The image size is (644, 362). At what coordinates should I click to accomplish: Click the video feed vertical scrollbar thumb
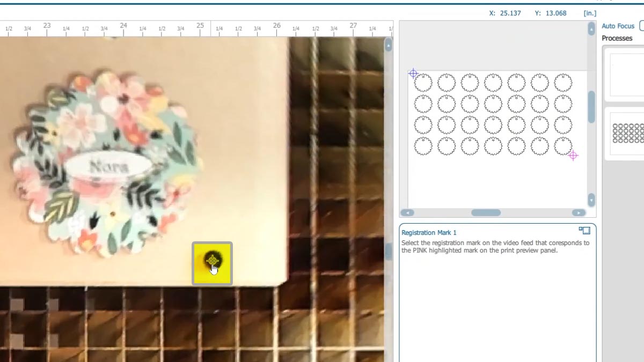tap(388, 251)
